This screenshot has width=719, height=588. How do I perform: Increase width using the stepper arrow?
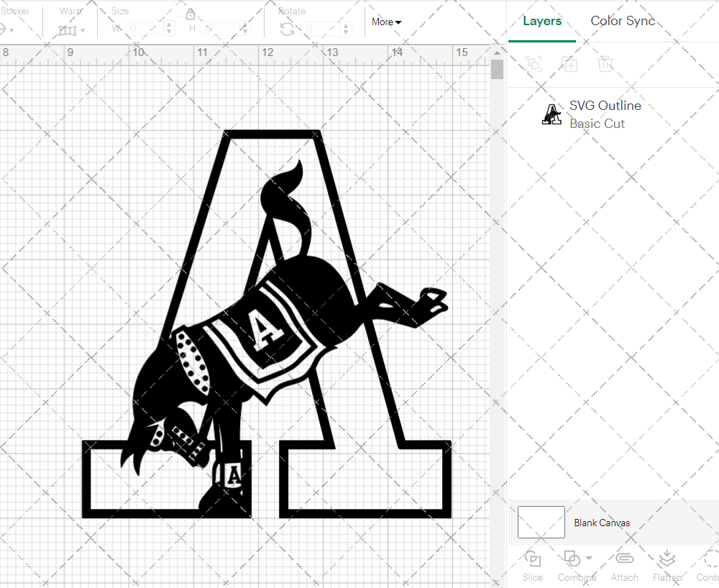coord(169,24)
